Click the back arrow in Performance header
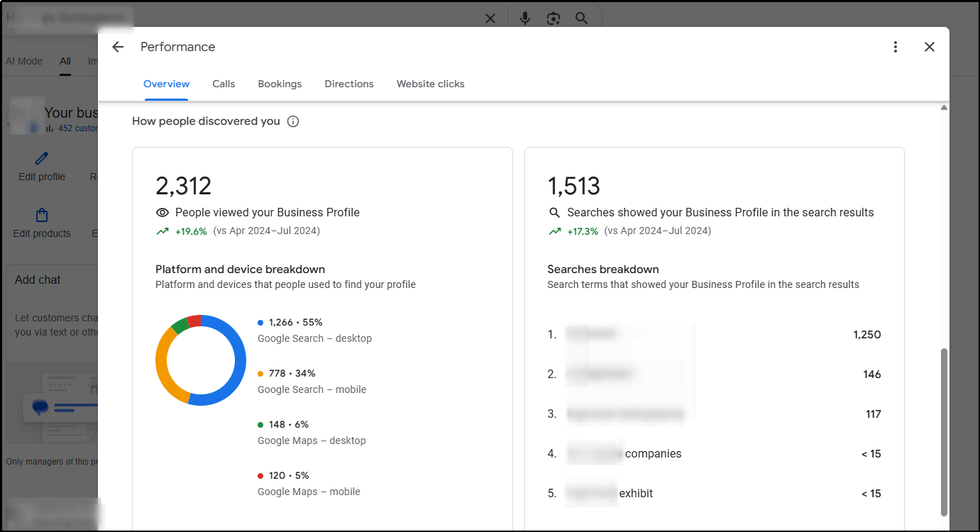 pos(117,47)
